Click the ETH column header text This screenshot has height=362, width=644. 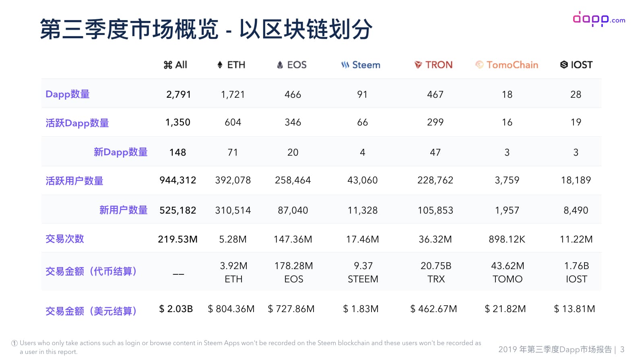point(236,65)
